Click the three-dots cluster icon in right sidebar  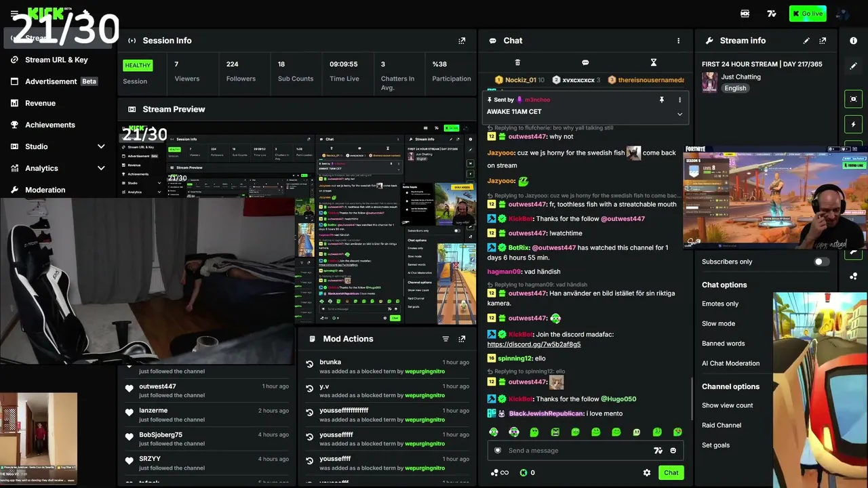853,276
